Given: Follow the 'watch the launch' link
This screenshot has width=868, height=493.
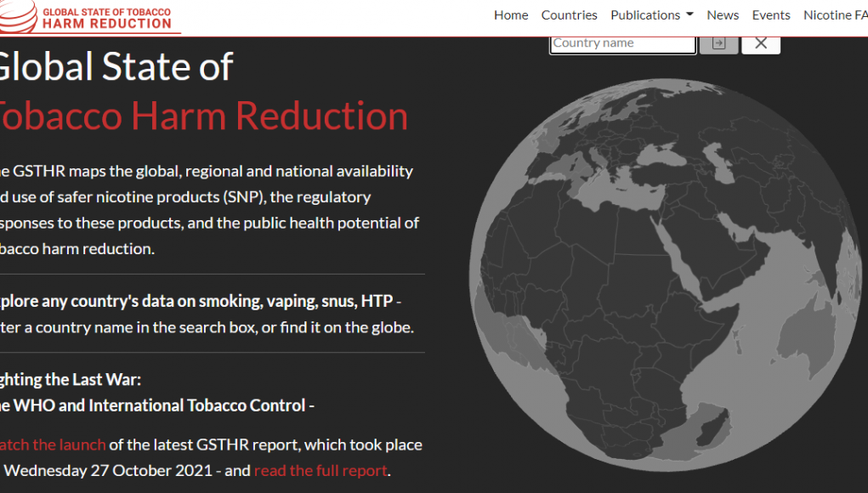Looking at the screenshot, I should pyautogui.click(x=53, y=445).
